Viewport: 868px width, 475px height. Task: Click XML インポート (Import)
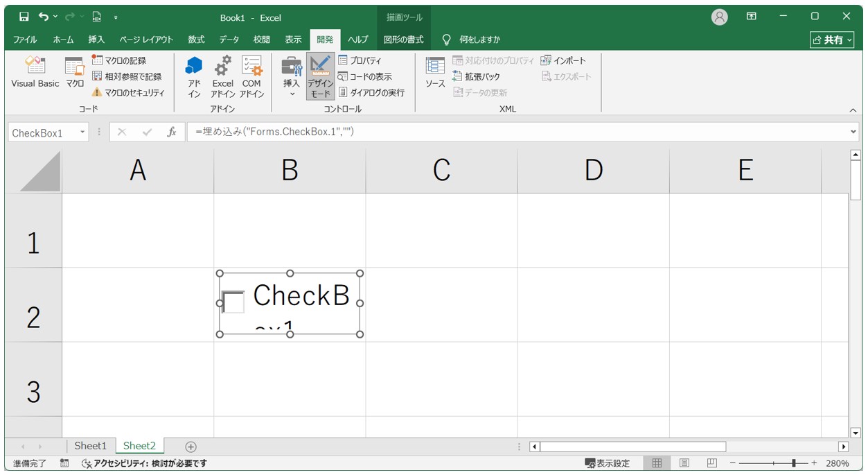tap(563, 60)
